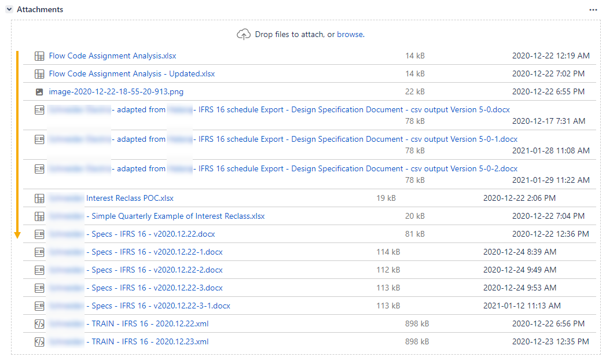Click document icon for csv output Version 5-0-2.docx
The image size is (606, 364).
click(x=39, y=169)
